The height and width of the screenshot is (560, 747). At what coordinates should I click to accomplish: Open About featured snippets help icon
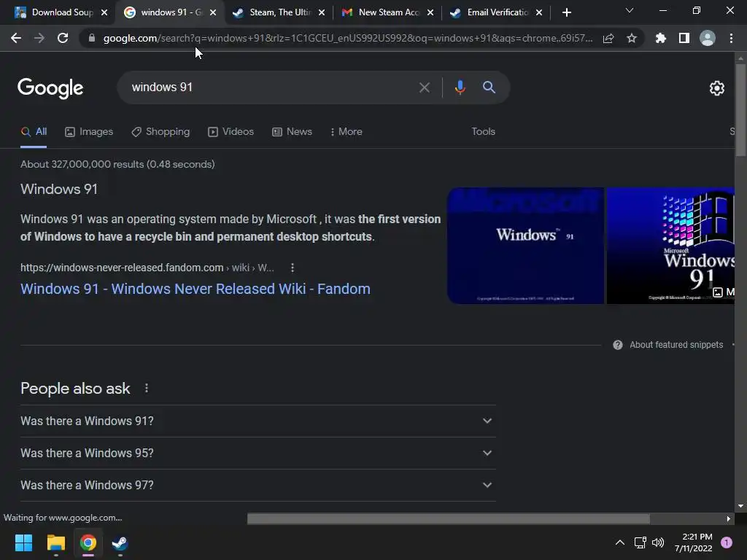click(x=618, y=345)
